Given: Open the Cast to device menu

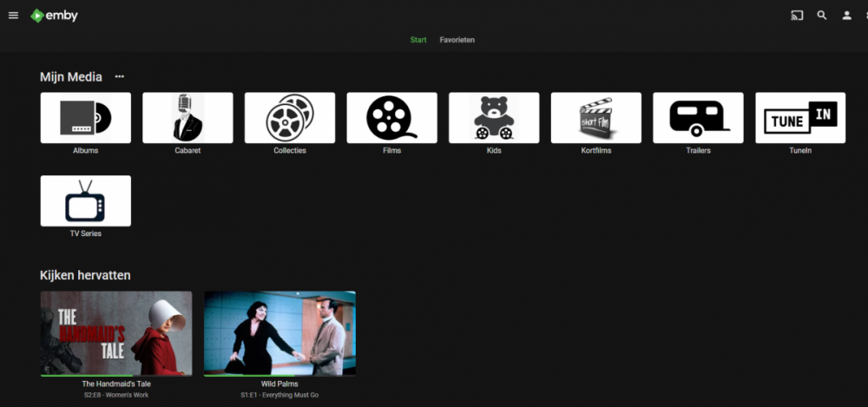Looking at the screenshot, I should click(797, 16).
